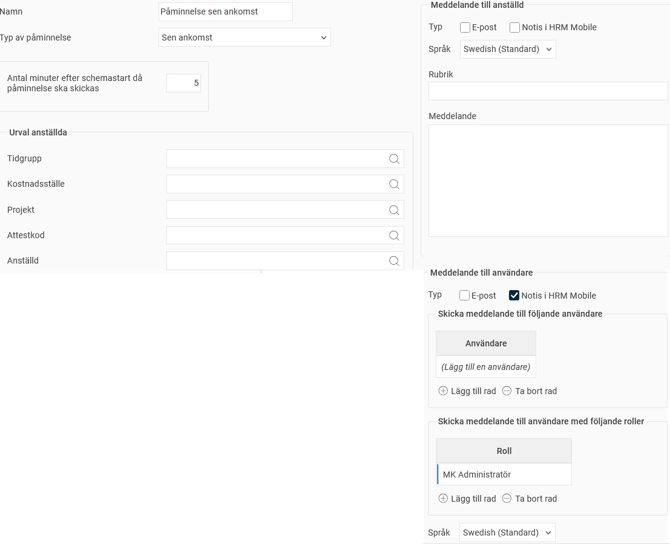The height and width of the screenshot is (544, 670).
Task: Click the search icon in Tidgrupp field
Action: pos(394,159)
